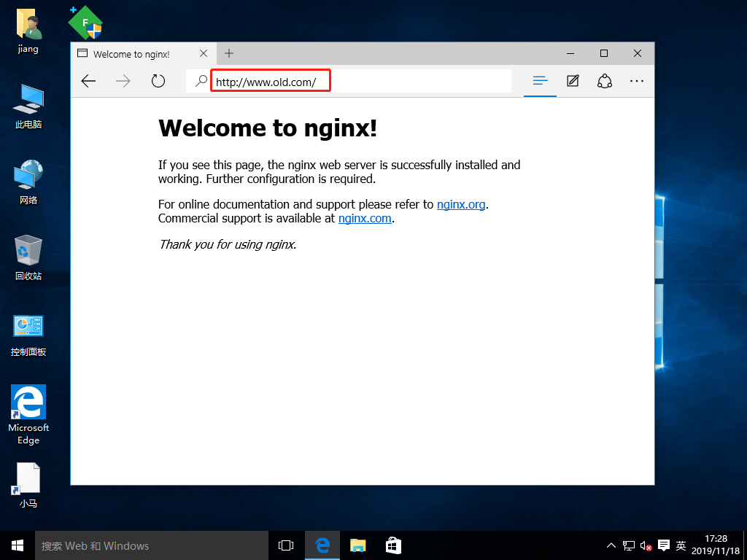
Task: Open the nginx.org link
Action: [461, 204]
